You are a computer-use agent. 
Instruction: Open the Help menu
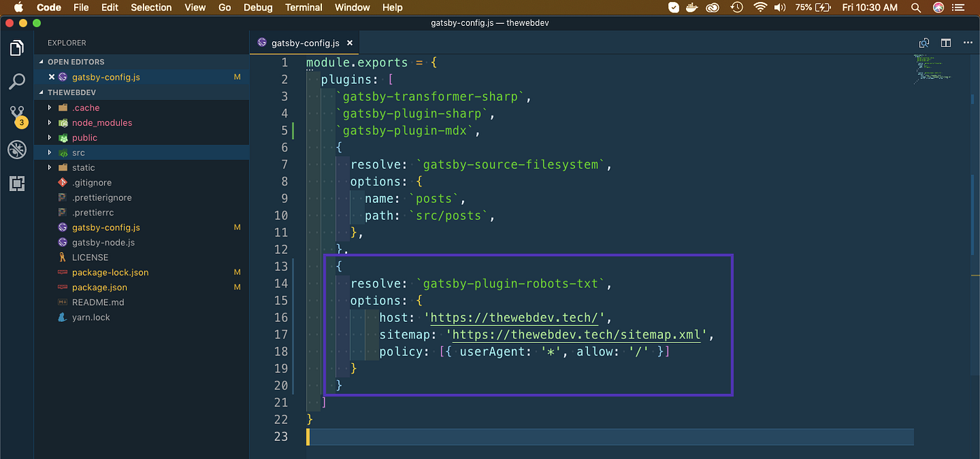pos(393,8)
